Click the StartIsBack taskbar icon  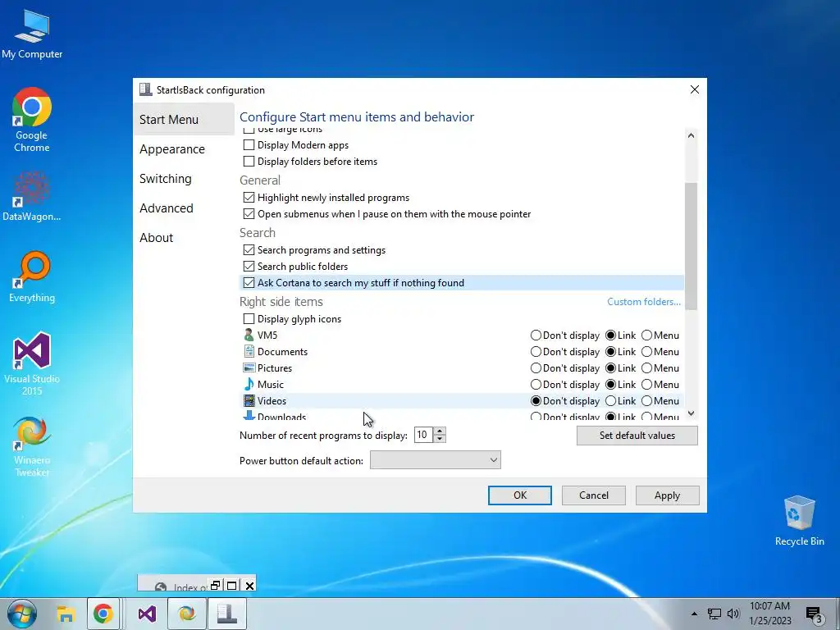coord(227,614)
